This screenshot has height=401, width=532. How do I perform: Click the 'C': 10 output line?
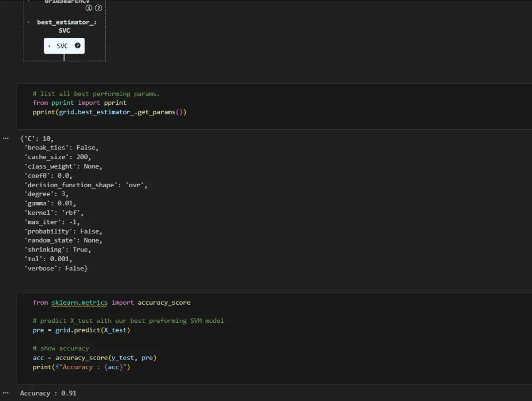(37, 138)
